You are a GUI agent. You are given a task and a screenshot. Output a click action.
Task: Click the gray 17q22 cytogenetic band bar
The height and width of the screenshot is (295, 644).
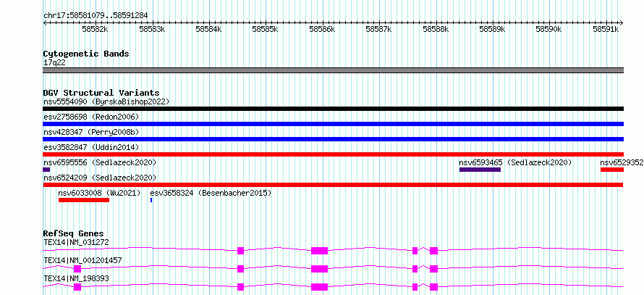(333, 70)
